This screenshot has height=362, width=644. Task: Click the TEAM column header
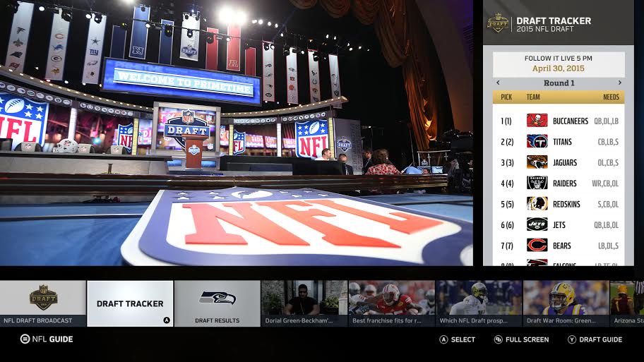[x=533, y=97]
